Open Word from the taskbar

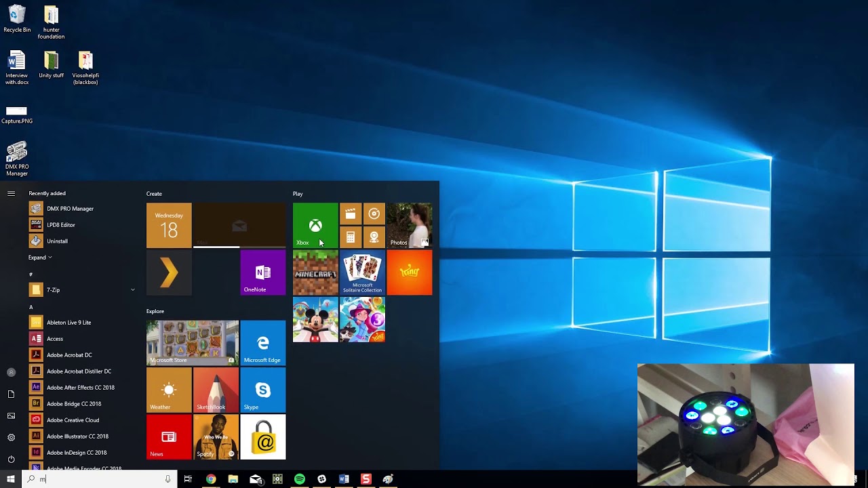pyautogui.click(x=344, y=479)
